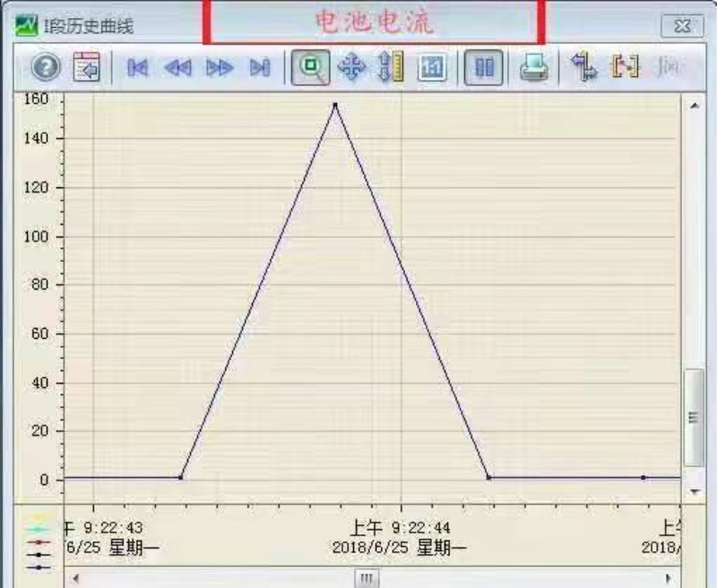717x588 pixels.
Task: Step forward with the fast-forward arrows
Action: click(220, 68)
